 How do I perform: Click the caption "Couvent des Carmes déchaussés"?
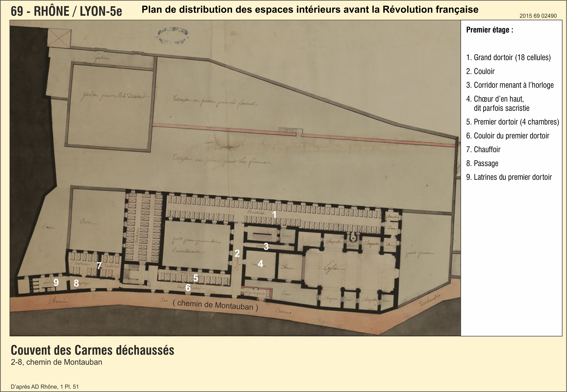click(93, 350)
